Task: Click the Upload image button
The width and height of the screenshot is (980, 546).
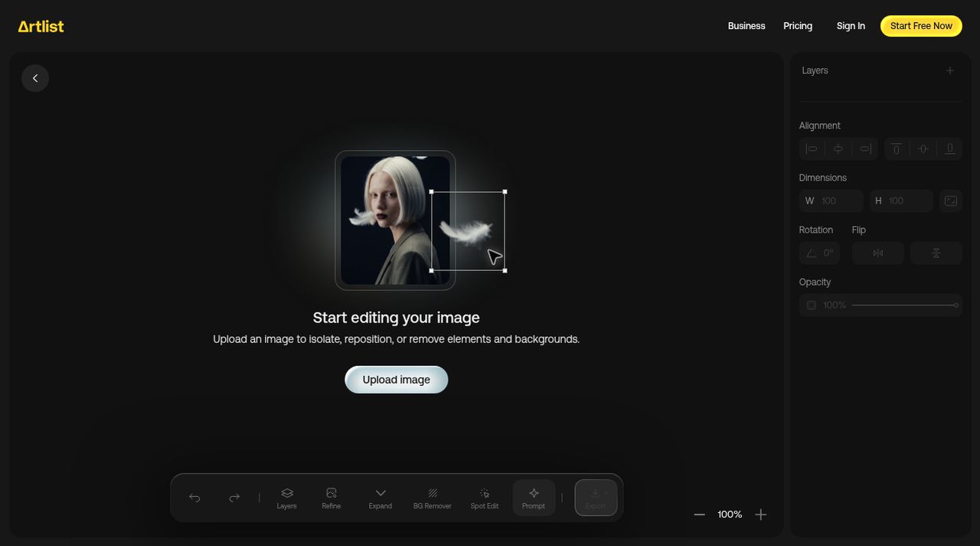Action: click(x=397, y=380)
